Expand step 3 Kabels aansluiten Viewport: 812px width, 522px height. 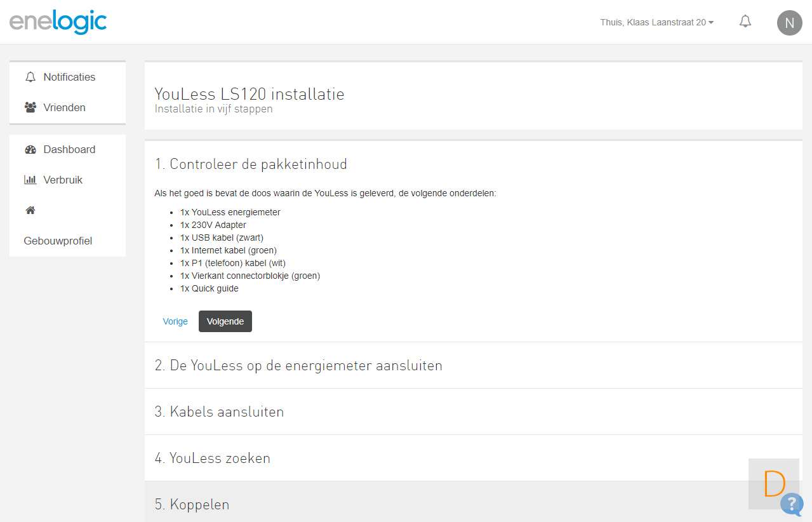tap(220, 412)
